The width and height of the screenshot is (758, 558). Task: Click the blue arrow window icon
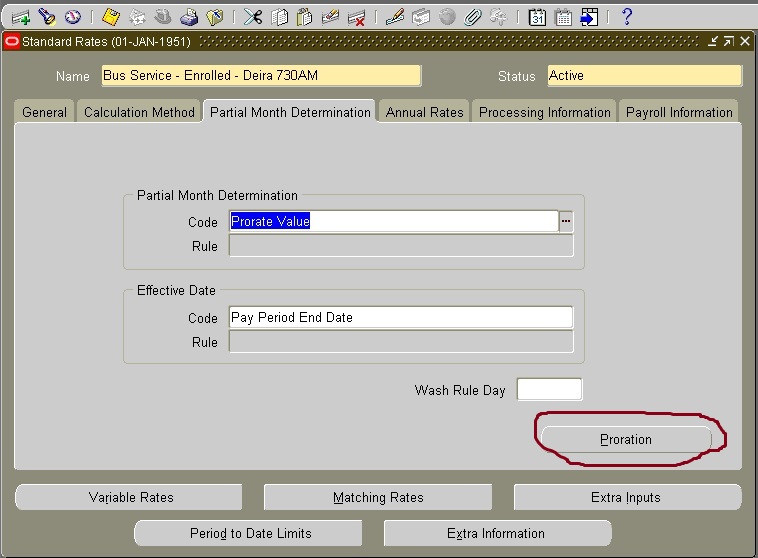point(589,17)
